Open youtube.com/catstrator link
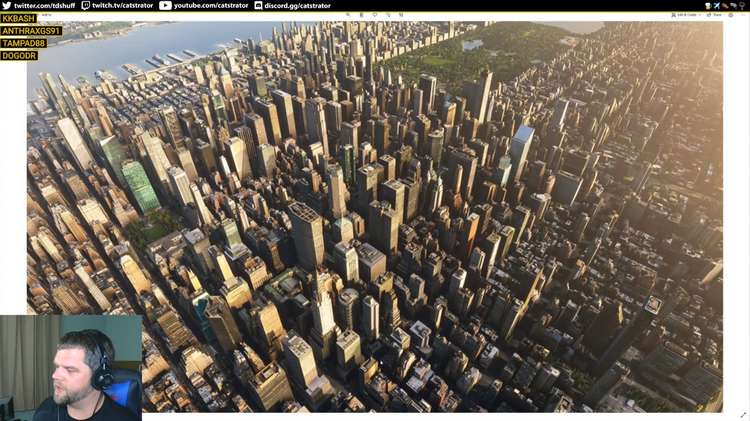 click(x=211, y=5)
